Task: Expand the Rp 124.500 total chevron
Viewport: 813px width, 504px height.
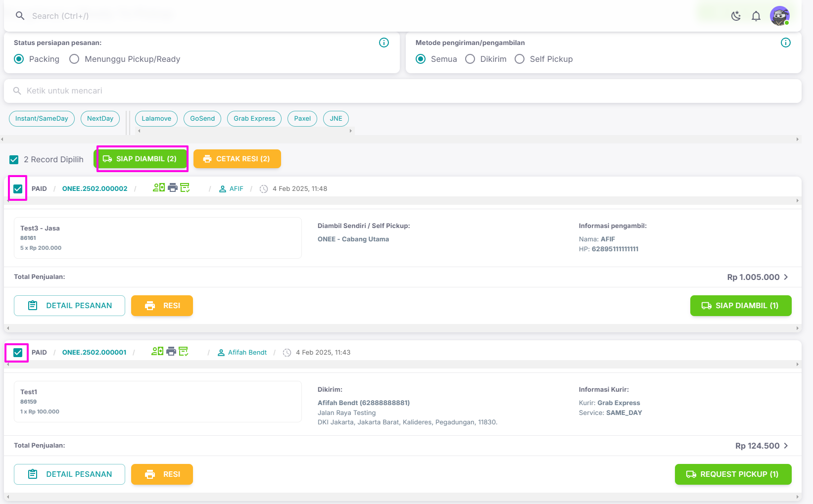Action: coord(786,446)
